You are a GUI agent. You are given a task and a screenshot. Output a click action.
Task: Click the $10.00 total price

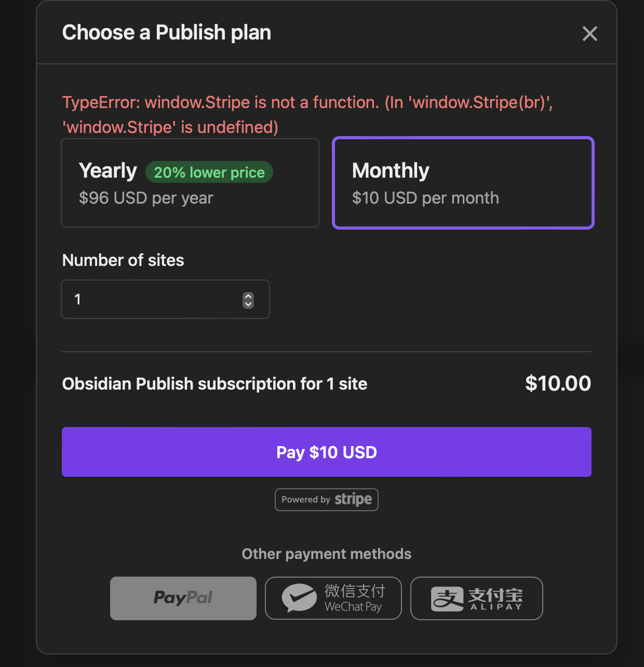pyautogui.click(x=558, y=383)
